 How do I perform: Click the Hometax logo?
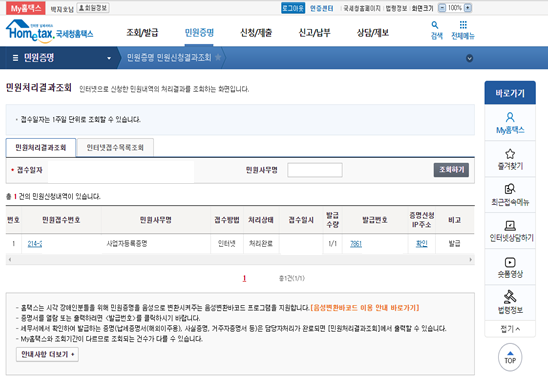(49, 32)
